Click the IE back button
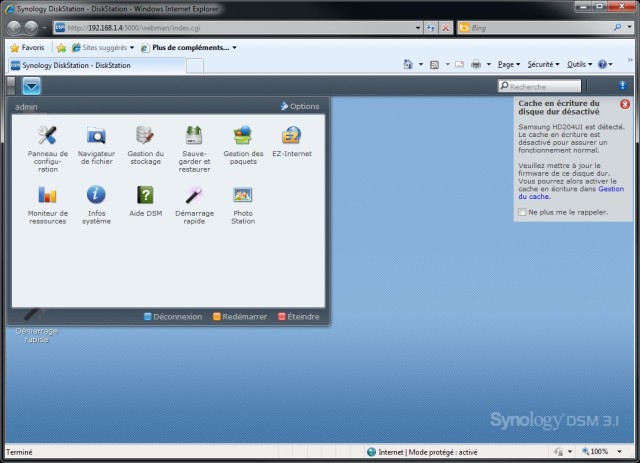640x463 pixels. (14, 28)
